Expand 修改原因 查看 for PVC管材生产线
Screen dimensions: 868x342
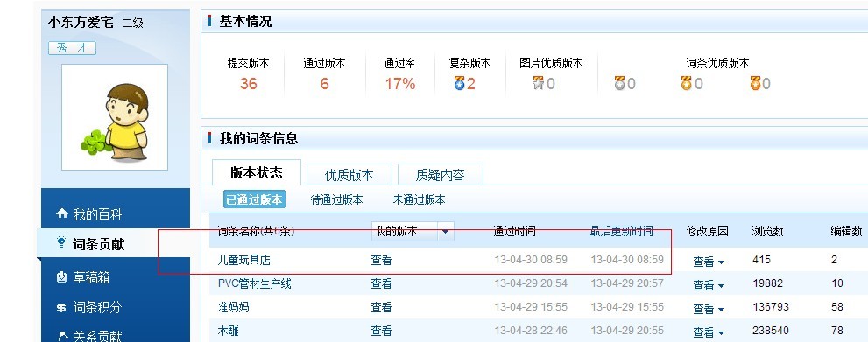click(709, 285)
